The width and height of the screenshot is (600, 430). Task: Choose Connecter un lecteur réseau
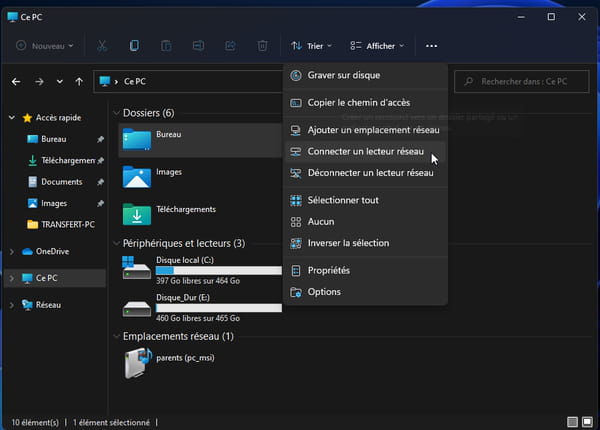pos(366,151)
